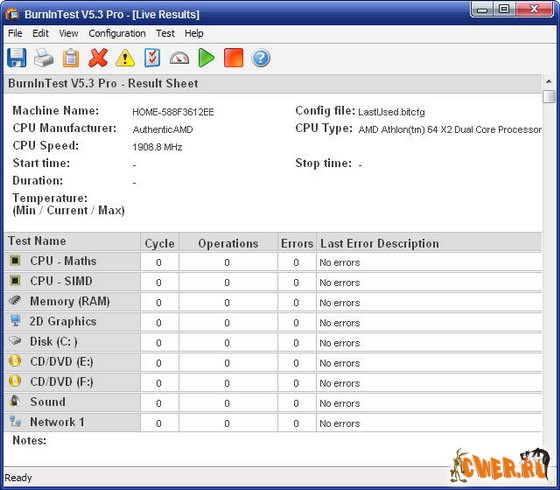Click the scrollbar up arrow
560x490 pixels.
pos(549,82)
